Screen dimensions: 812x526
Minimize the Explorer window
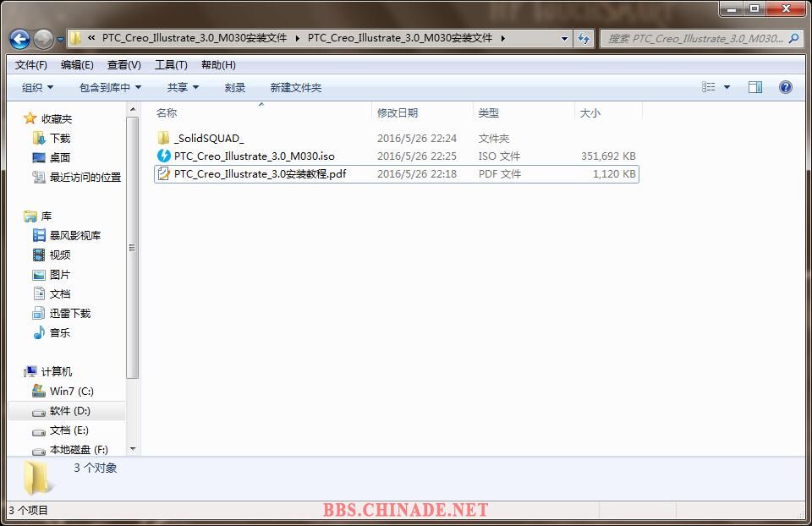click(x=732, y=8)
